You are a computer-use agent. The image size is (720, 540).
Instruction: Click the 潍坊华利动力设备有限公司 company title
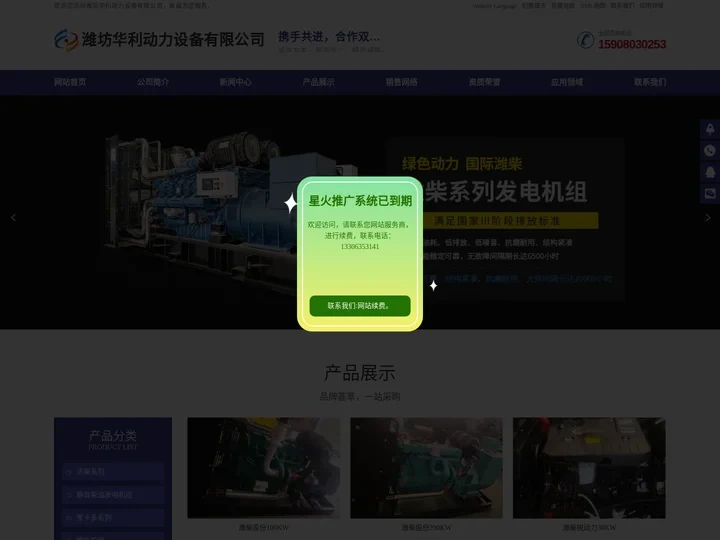pyautogui.click(x=173, y=39)
